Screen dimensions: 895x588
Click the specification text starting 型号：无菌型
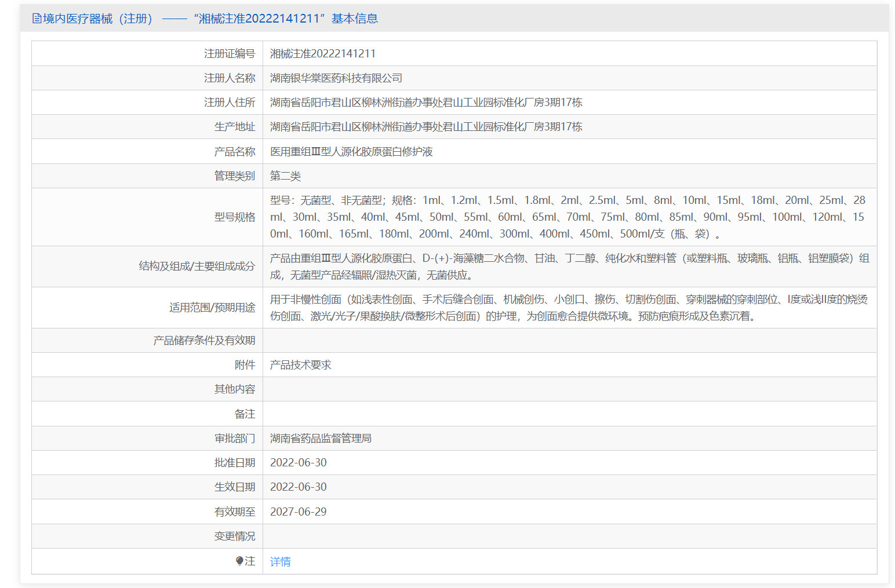[567, 217]
